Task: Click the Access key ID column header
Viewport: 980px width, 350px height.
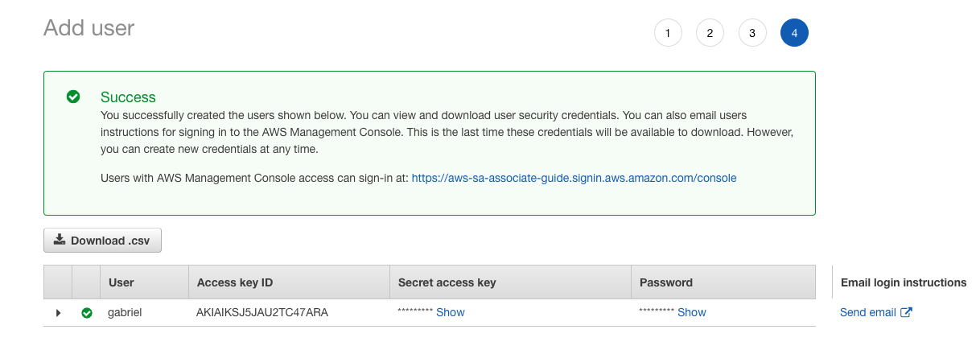Action: coord(235,282)
